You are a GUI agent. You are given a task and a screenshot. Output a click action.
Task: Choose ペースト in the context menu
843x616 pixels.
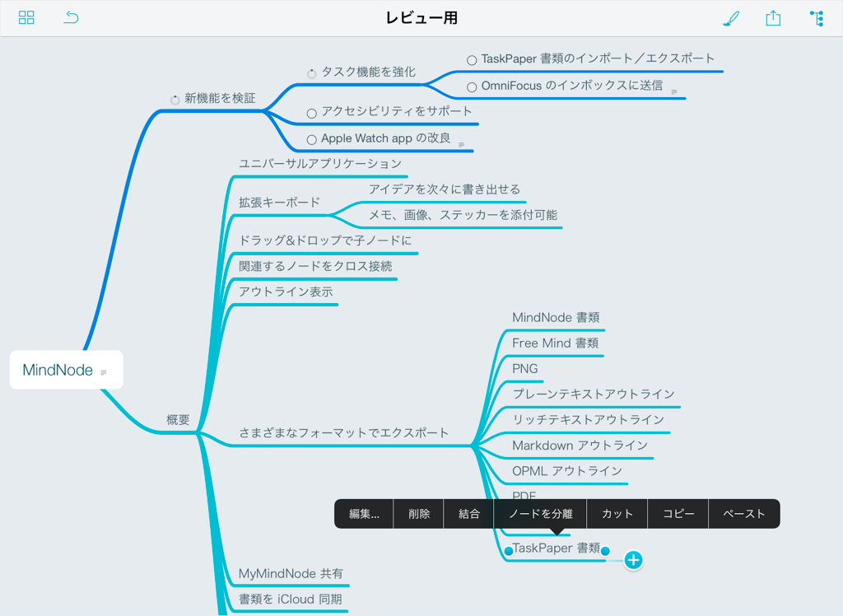[744, 514]
